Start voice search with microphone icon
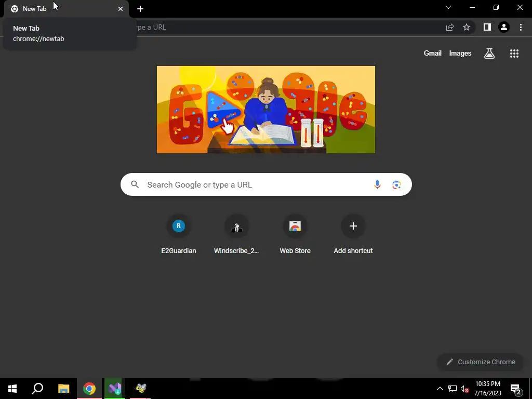532x399 pixels. point(377,184)
